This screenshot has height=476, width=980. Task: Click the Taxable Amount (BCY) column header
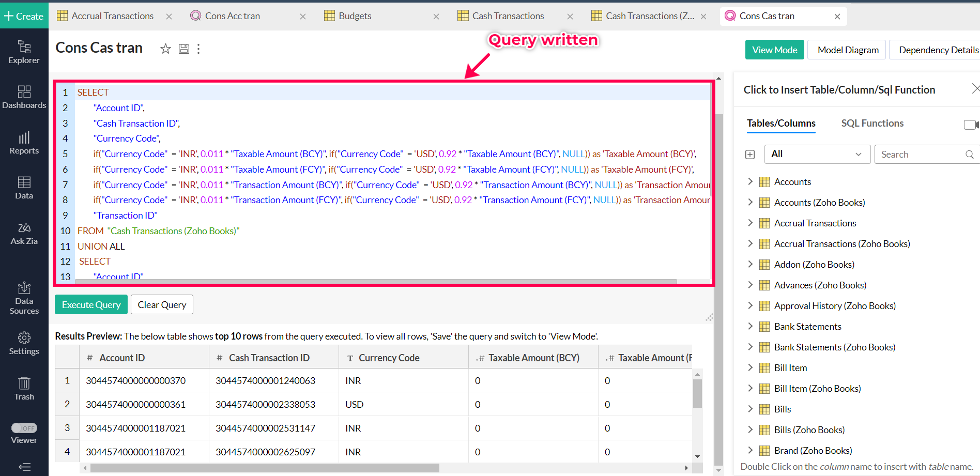pyautogui.click(x=534, y=358)
